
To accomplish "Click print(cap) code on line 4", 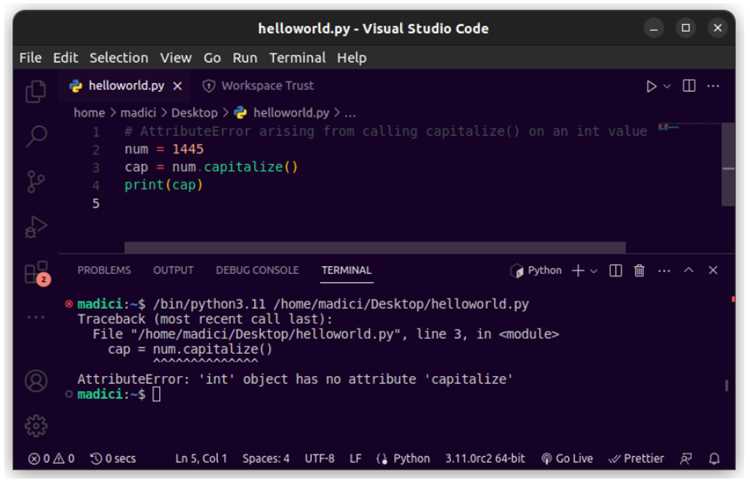I will (164, 185).
